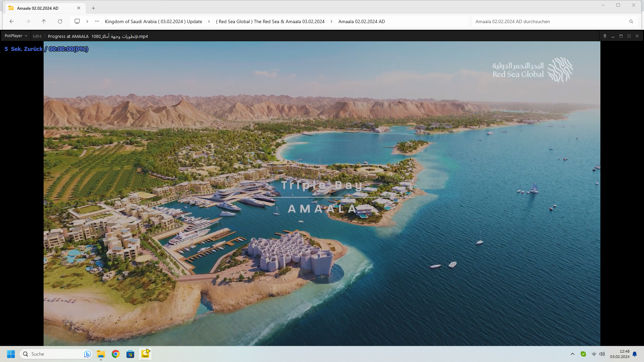The image size is (644, 362).
Task: Open clock and calendar 12:48
Action: pos(620,354)
